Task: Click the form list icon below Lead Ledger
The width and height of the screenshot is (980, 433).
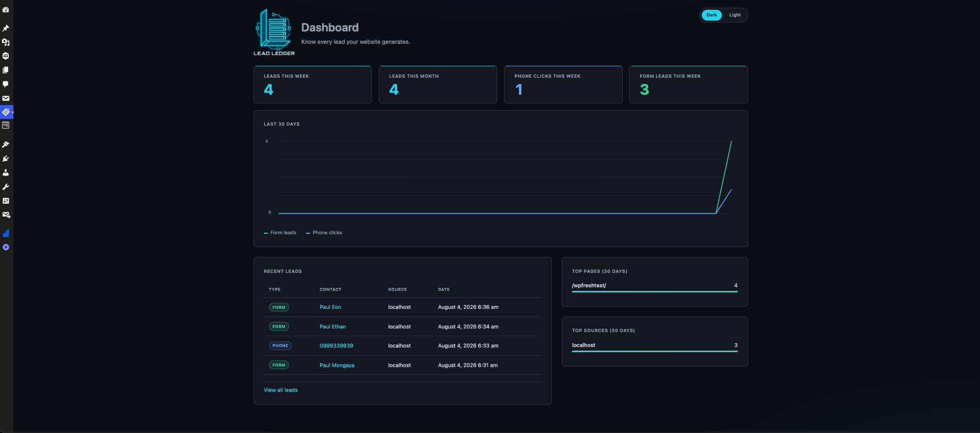Action: point(6,125)
